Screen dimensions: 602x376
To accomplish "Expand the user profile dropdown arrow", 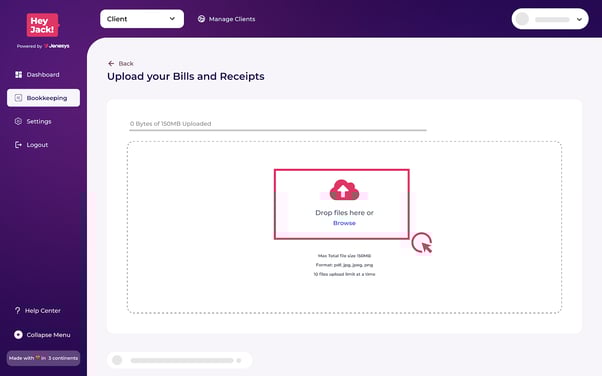I will coord(579,19).
